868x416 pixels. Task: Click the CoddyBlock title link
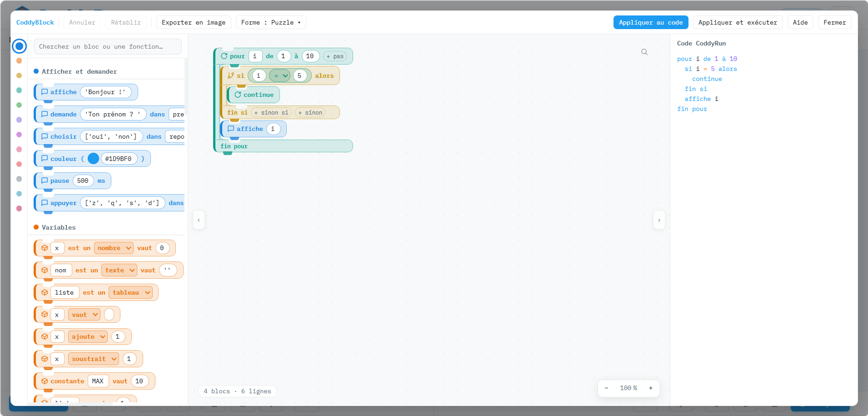tap(35, 22)
